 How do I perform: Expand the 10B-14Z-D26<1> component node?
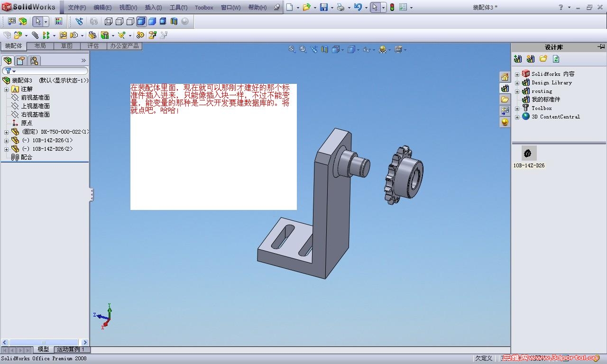click(6, 140)
